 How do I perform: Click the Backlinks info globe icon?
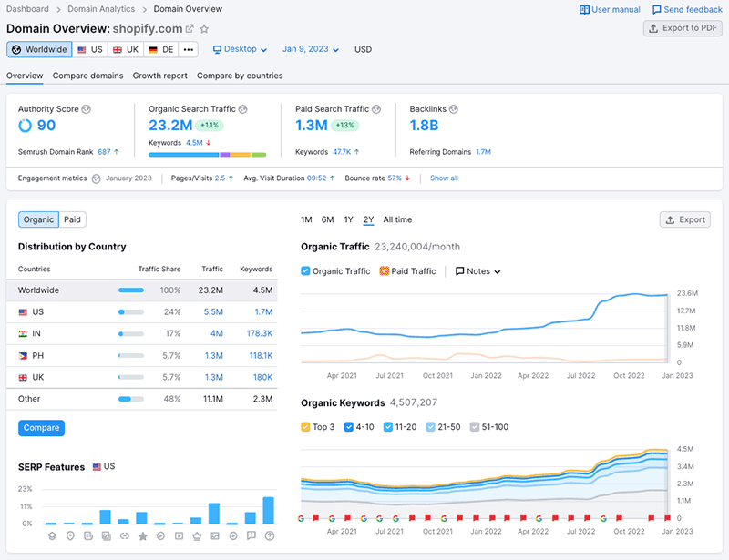click(x=453, y=109)
